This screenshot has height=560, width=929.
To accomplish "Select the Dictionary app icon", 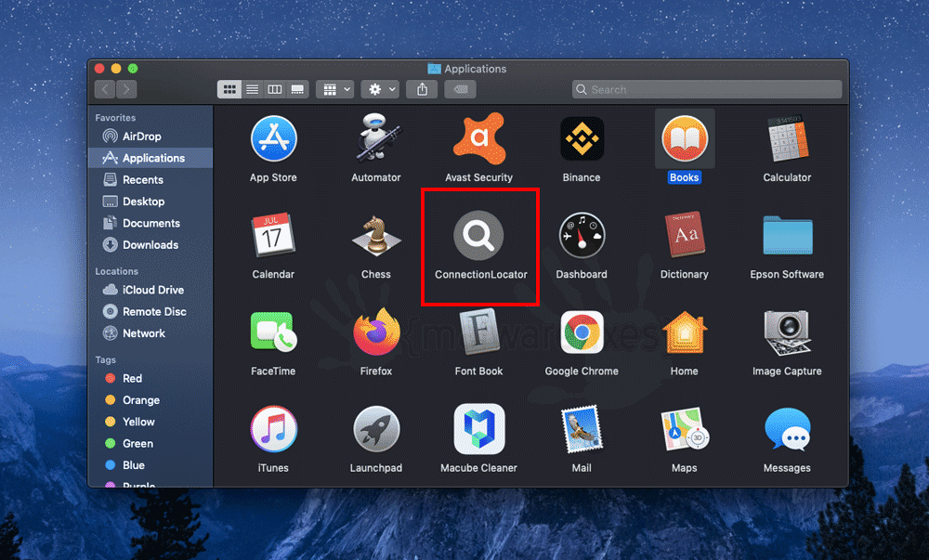I will click(685, 235).
